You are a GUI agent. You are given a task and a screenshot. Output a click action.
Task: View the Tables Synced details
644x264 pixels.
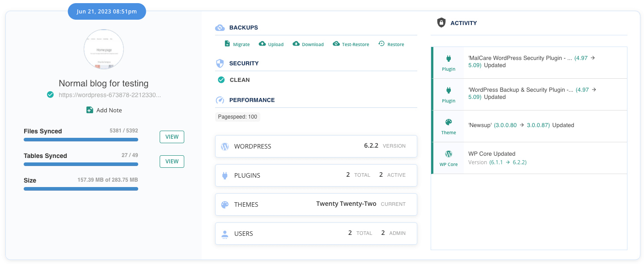point(172,162)
